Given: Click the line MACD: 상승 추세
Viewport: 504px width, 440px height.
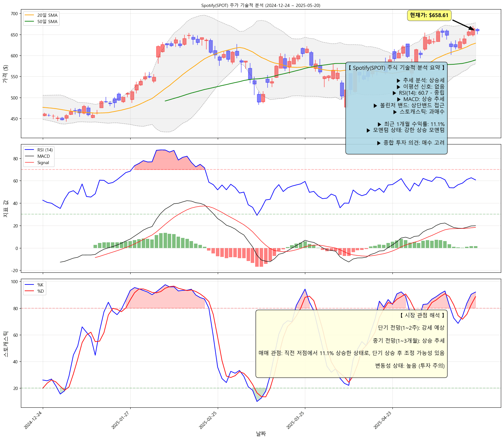Looking at the screenshot, I should click(420, 99).
